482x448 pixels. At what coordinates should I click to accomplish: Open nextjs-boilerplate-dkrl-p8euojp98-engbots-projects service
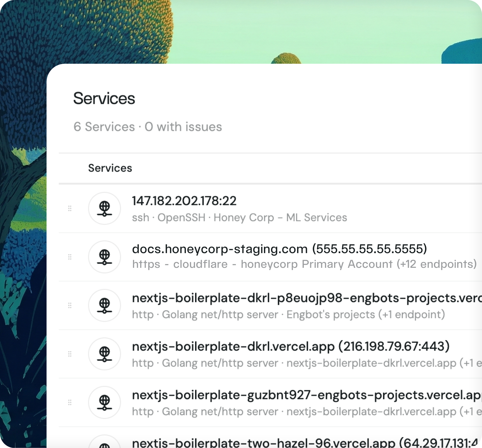pyautogui.click(x=307, y=298)
